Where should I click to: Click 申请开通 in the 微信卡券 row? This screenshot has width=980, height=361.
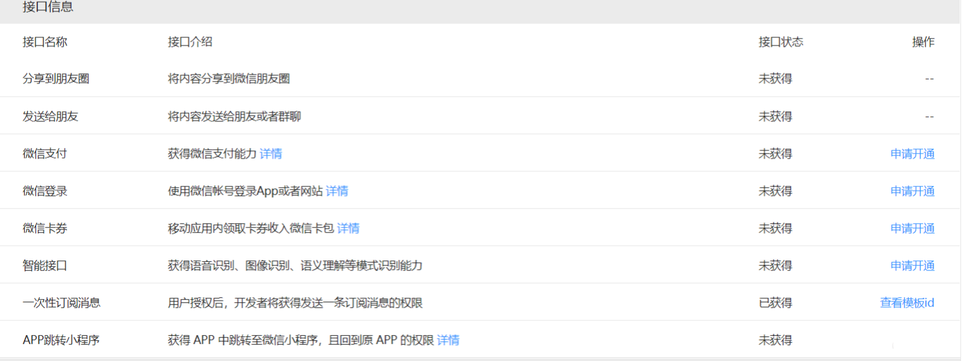(912, 228)
